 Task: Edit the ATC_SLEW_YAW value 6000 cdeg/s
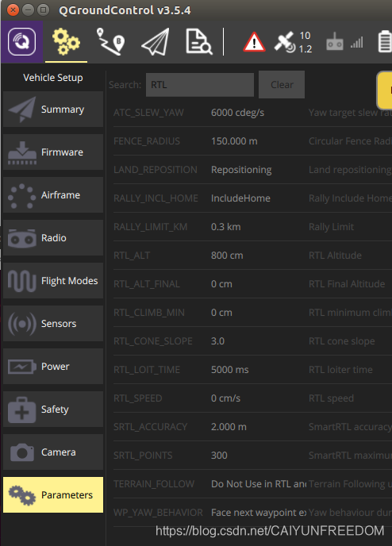point(237,113)
